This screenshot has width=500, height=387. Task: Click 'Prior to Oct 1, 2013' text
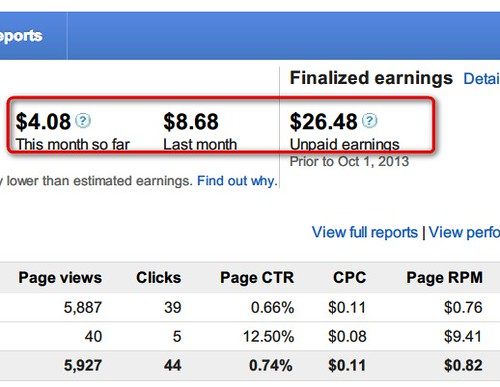point(349,161)
